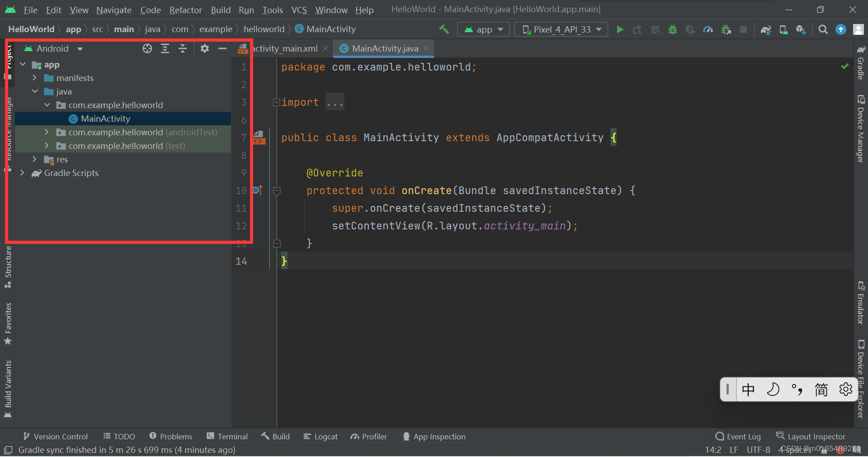Open the Terminal tool window
The width and height of the screenshot is (868, 457).
click(x=227, y=436)
